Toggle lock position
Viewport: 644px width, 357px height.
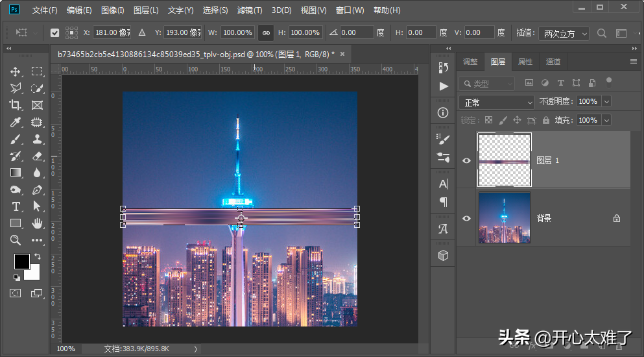click(517, 120)
